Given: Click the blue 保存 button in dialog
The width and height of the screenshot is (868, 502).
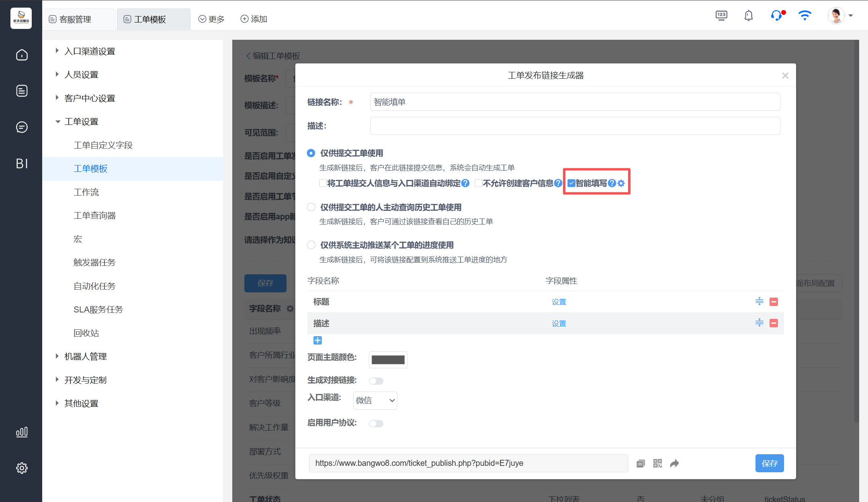Looking at the screenshot, I should pos(769,463).
